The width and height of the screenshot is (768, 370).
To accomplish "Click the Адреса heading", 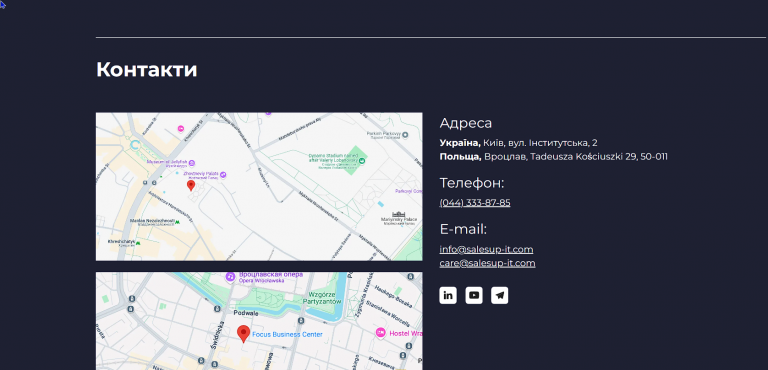I will [466, 123].
